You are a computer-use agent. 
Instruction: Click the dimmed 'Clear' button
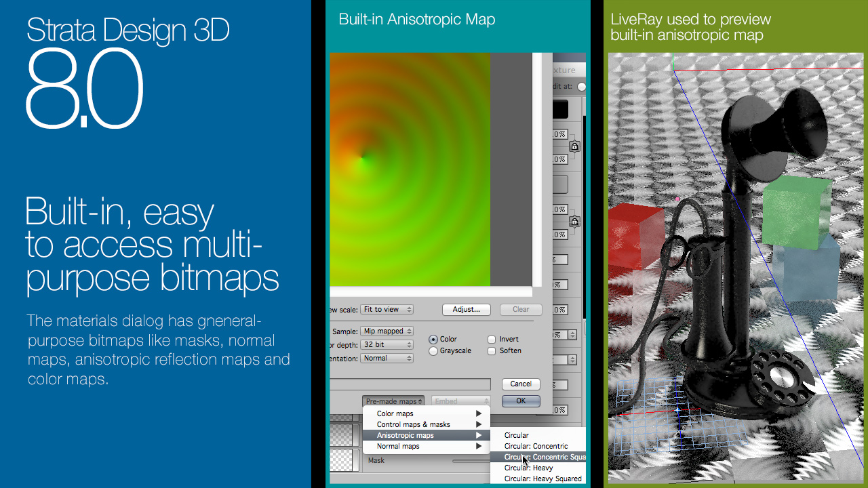click(x=521, y=309)
